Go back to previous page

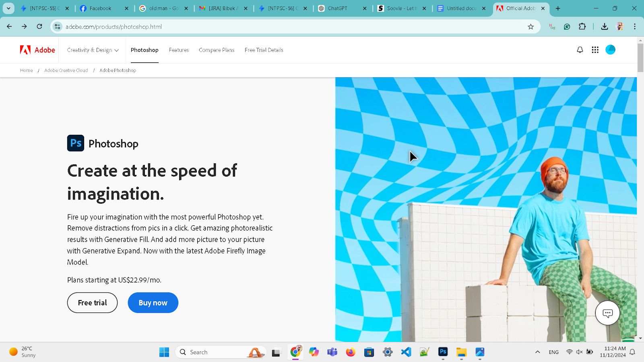point(9,27)
